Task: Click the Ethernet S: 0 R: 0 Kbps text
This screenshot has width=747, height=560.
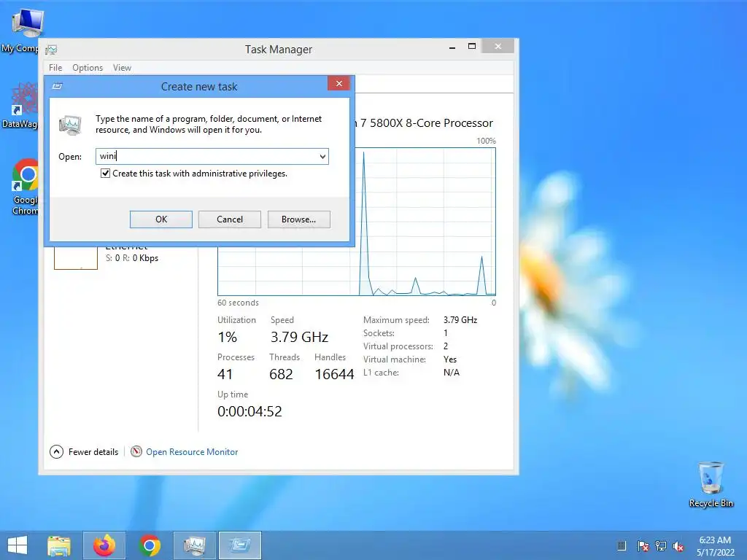Action: pos(132,258)
